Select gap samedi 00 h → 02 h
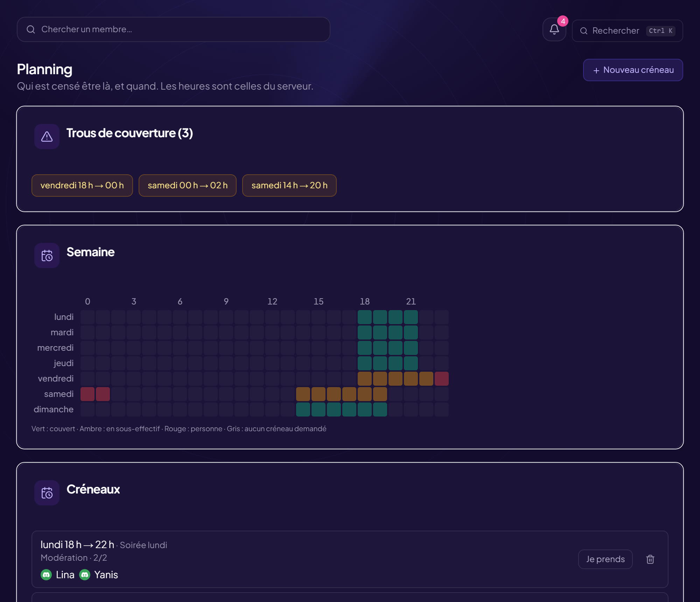Image resolution: width=700 pixels, height=602 pixels. (x=188, y=185)
